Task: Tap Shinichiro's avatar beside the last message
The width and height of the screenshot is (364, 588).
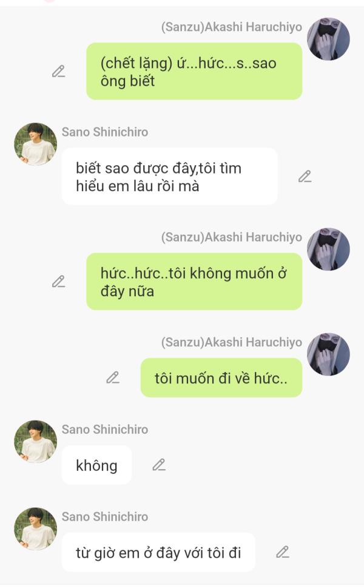Action: (35, 529)
